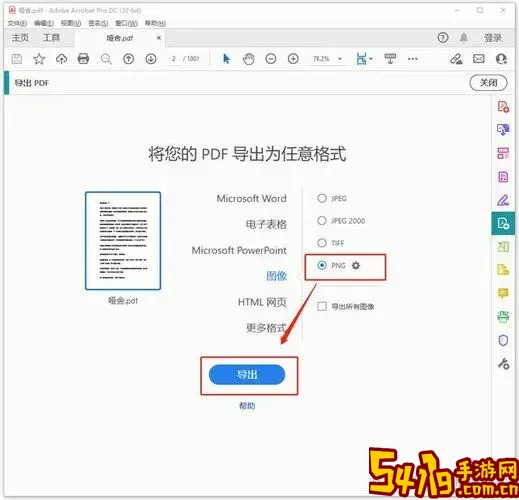Select the TIFF radio button
This screenshot has height=500, width=519.
(322, 243)
